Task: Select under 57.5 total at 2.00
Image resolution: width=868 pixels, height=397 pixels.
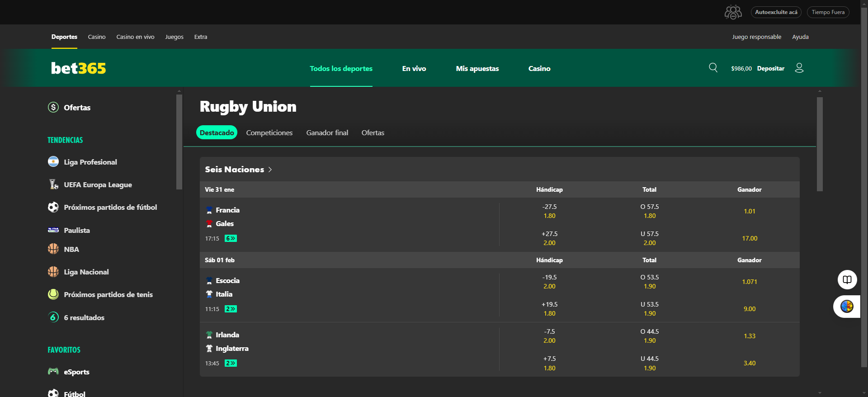Action: click(x=650, y=238)
